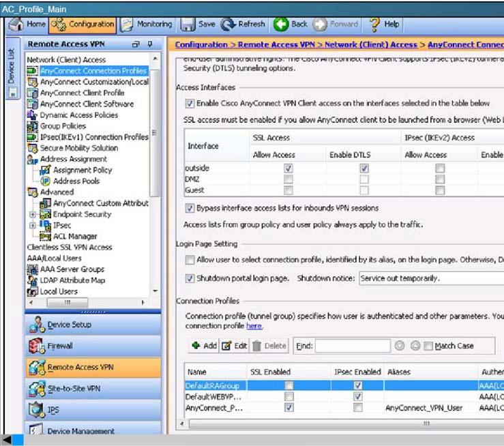Click the Remote Access VPN panel dropdown arrow

pyautogui.click(x=135, y=44)
